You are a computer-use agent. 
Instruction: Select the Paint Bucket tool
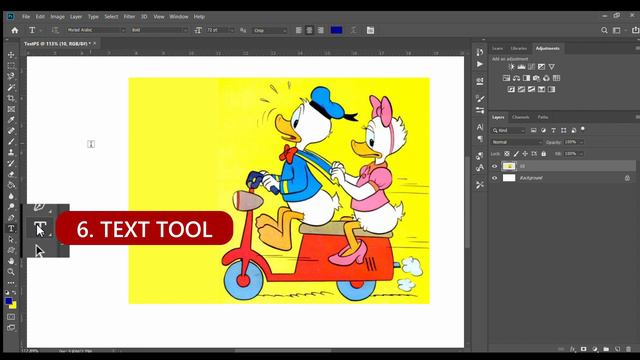coord(11,185)
